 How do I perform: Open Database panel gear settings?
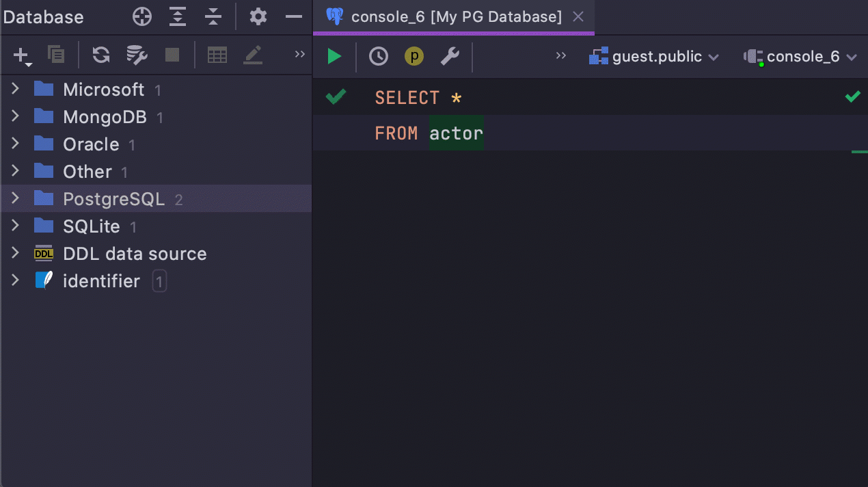pyautogui.click(x=258, y=16)
